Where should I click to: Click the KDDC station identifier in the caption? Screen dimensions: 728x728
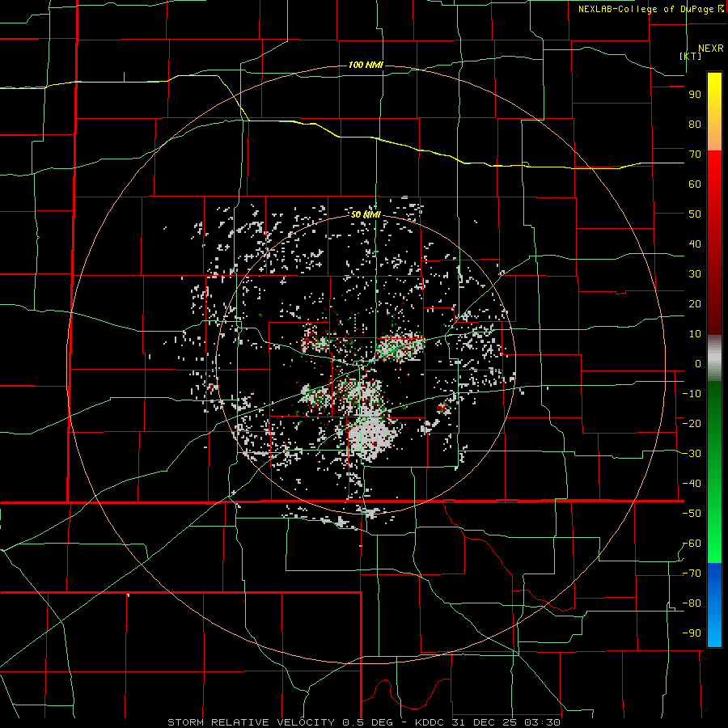(427, 722)
